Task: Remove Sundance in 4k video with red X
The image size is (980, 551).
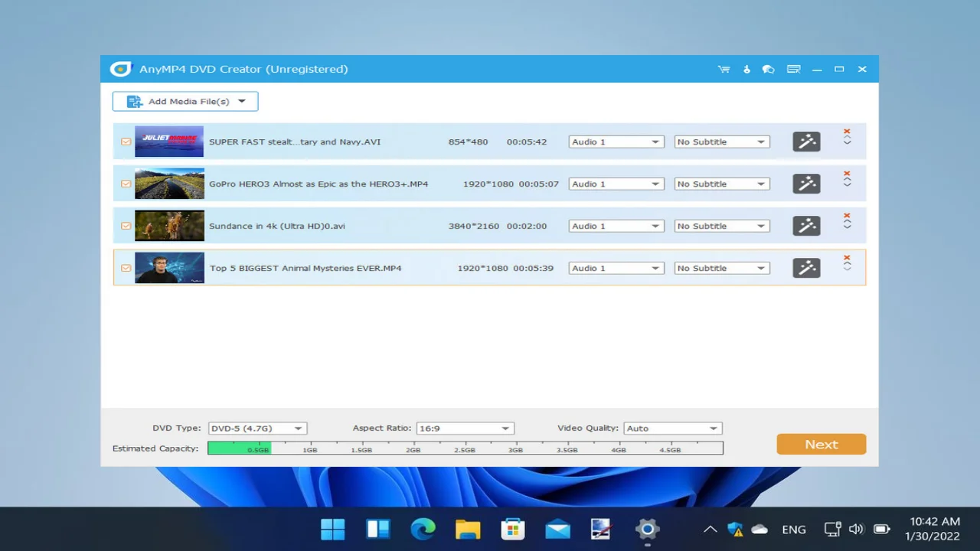Action: click(x=847, y=216)
